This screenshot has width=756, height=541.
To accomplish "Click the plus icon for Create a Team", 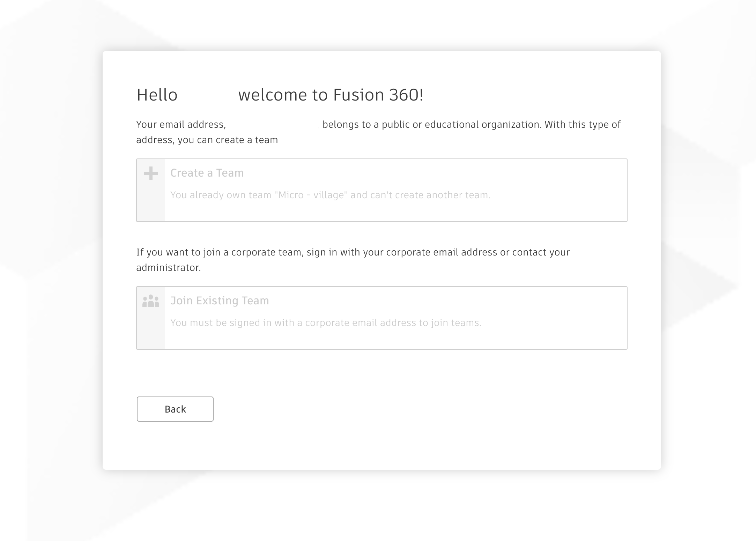I will tap(151, 173).
